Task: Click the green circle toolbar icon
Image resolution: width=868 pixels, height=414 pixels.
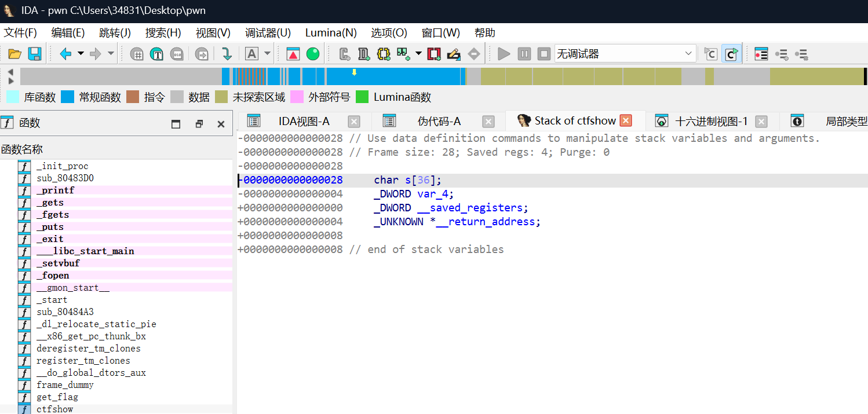Action: [x=313, y=54]
